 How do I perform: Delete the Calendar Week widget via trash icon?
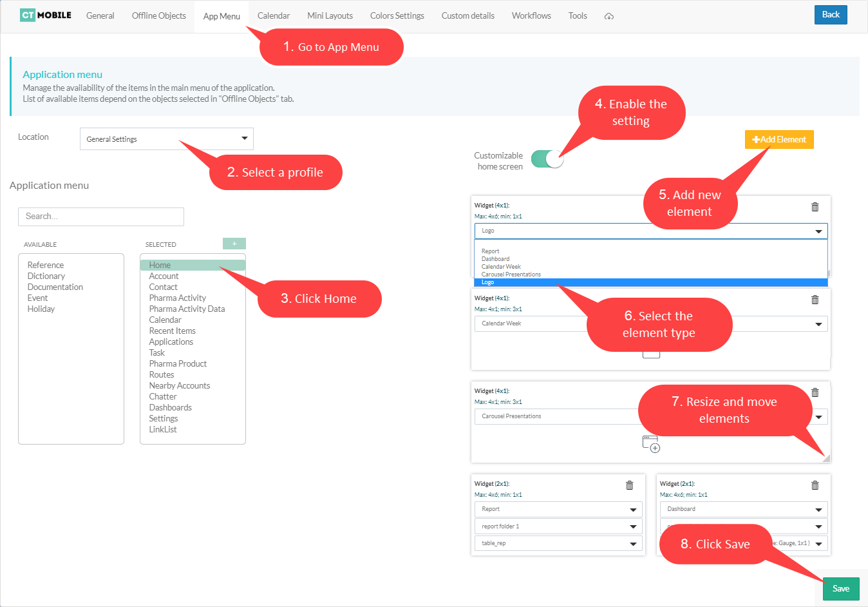click(x=815, y=300)
